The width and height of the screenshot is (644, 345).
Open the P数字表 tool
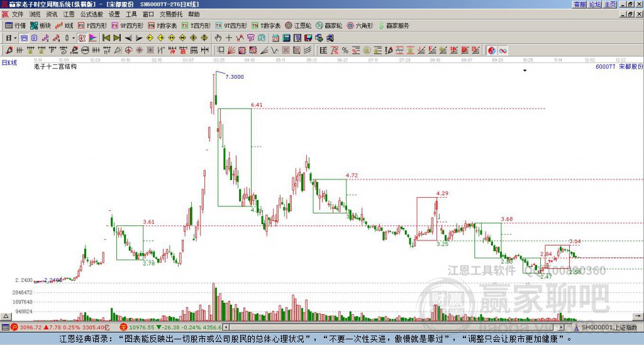[163, 25]
